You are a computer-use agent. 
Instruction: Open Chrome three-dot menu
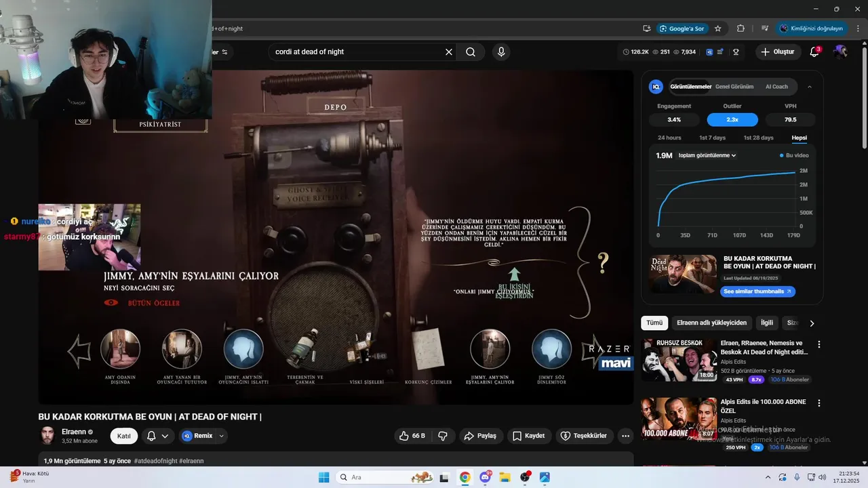click(x=857, y=28)
